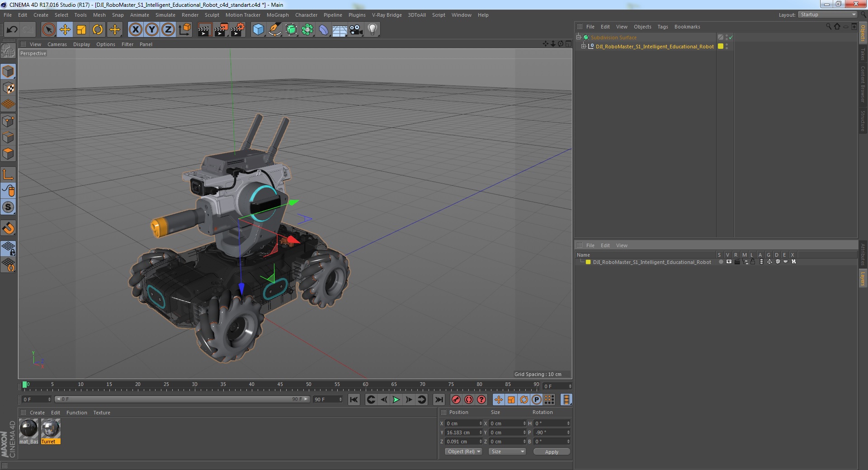Screen dimensions: 868x470
Task: Open Size mode dropdown
Action: pyautogui.click(x=507, y=451)
